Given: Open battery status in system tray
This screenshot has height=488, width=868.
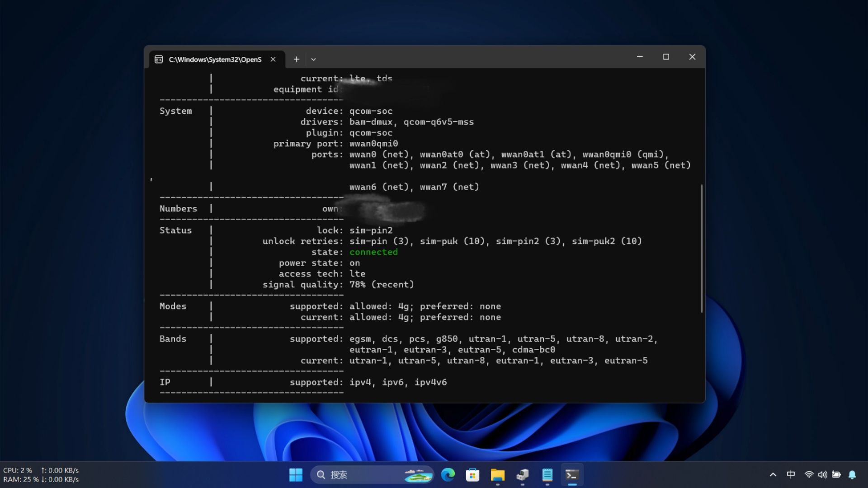Looking at the screenshot, I should (x=836, y=474).
